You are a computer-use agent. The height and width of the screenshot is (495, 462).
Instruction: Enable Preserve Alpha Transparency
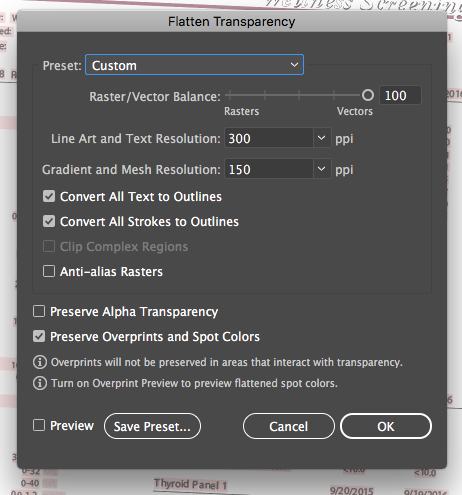[39, 311]
